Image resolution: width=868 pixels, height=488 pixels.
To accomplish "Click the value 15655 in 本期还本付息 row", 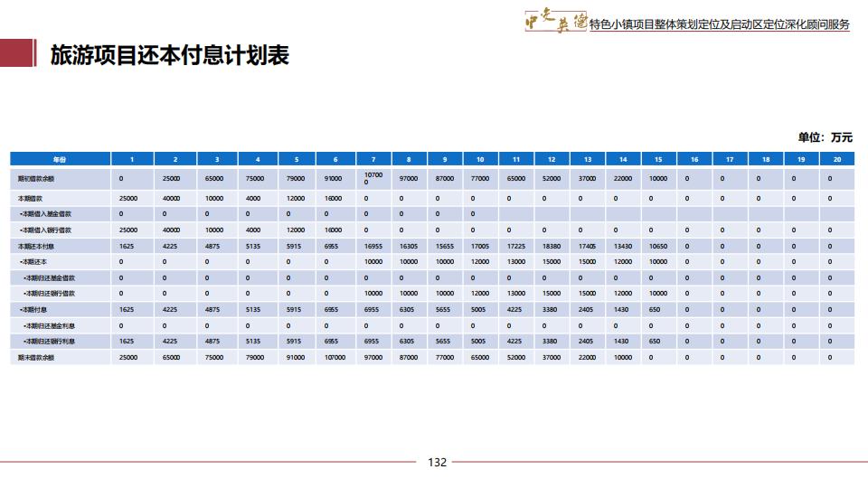I will 445,246.
